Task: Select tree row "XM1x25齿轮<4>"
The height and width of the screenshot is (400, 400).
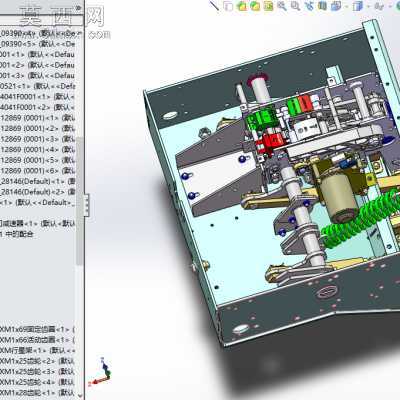Action: [x=37, y=382]
